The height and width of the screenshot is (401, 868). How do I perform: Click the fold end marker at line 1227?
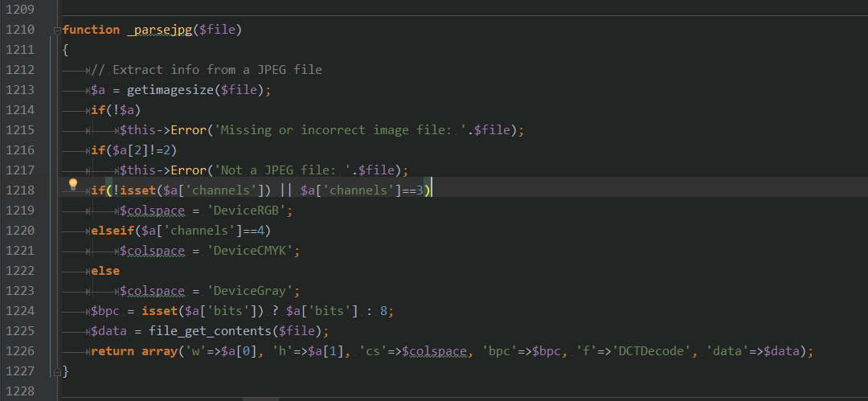56,371
